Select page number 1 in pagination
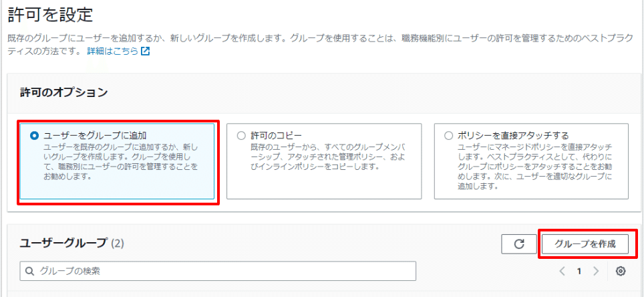The width and height of the screenshot is (644, 297). (x=579, y=271)
